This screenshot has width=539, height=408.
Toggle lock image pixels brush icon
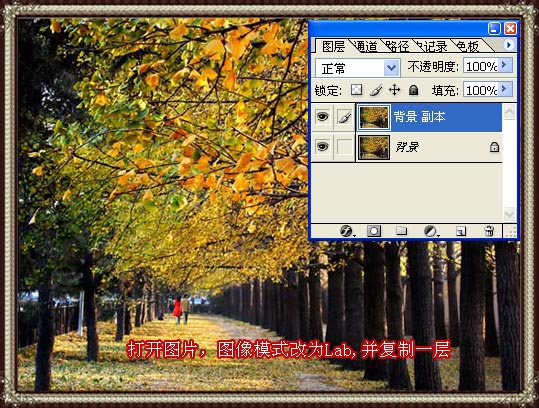pyautogui.click(x=376, y=90)
